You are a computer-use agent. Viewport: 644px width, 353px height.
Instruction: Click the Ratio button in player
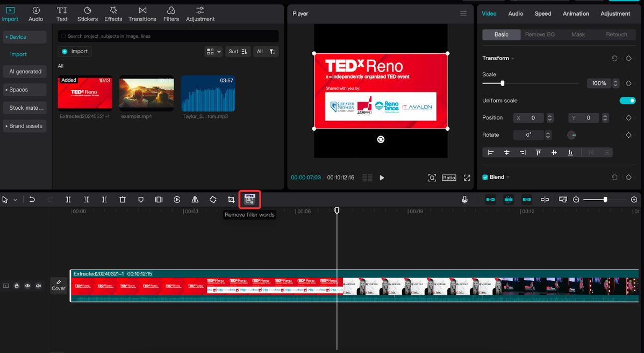click(x=449, y=178)
